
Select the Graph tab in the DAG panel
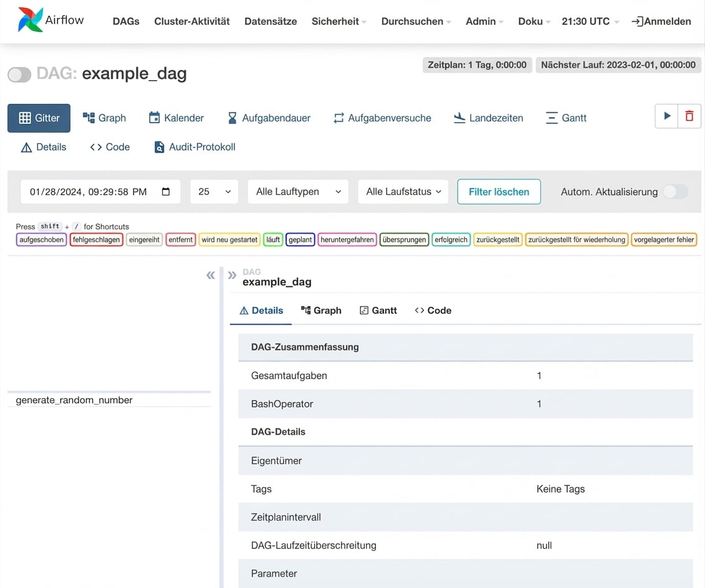pos(321,310)
